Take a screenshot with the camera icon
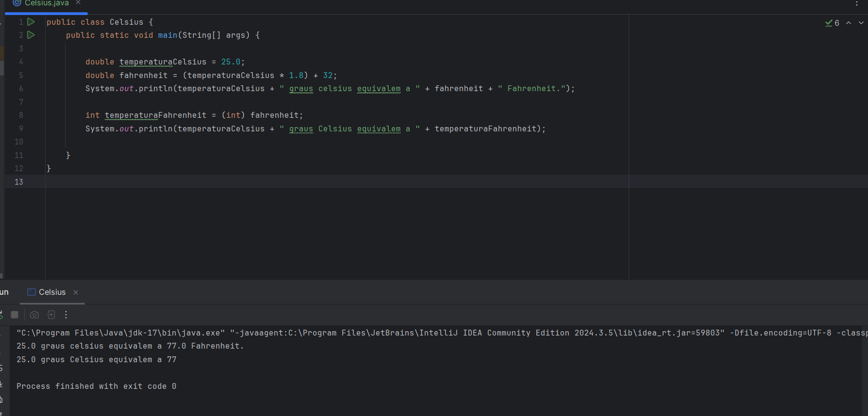This screenshot has width=868, height=416. (x=34, y=315)
